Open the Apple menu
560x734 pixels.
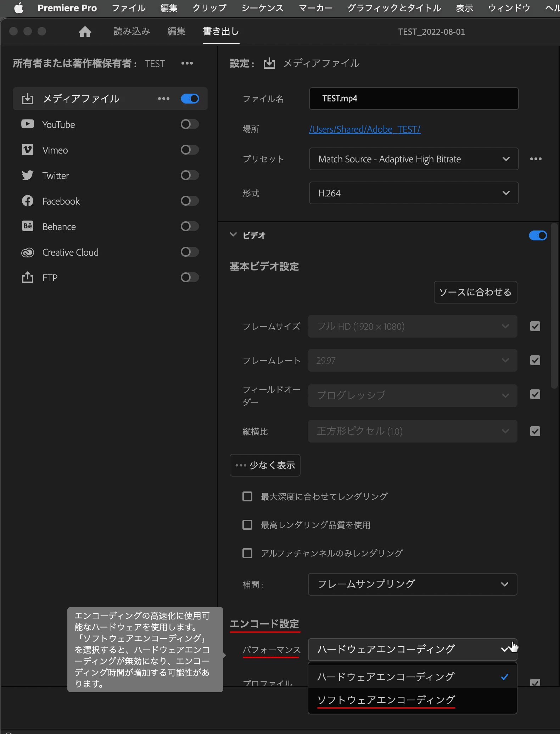click(x=18, y=8)
